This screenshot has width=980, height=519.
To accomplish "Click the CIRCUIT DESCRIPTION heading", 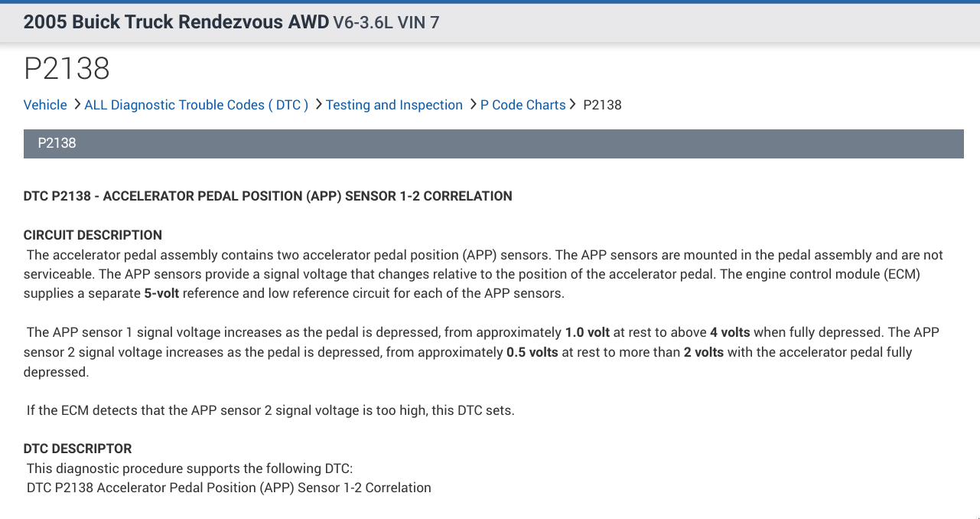I will click(93, 235).
